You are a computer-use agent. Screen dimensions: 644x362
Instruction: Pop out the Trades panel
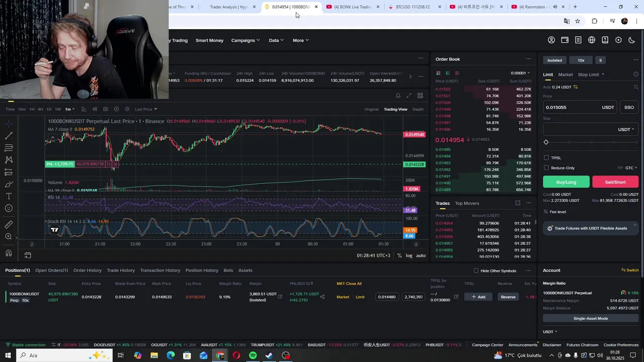coord(518,203)
